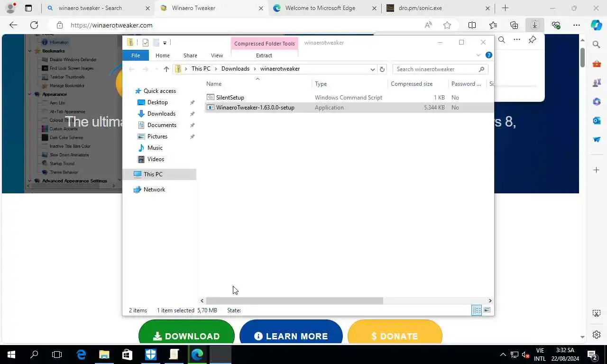
Task: Collapse Bookmarks tree node in webpage
Action: pos(29,51)
